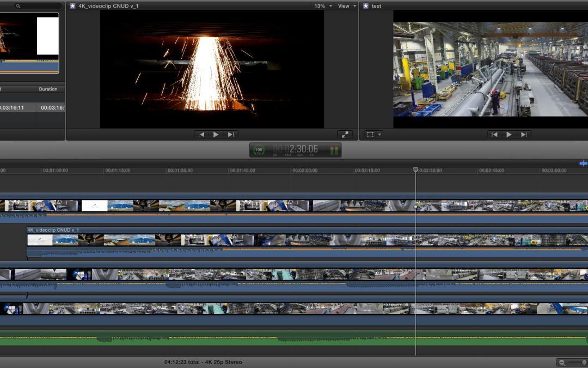Click the 00:02:15:00 ruler mark

click(x=367, y=171)
